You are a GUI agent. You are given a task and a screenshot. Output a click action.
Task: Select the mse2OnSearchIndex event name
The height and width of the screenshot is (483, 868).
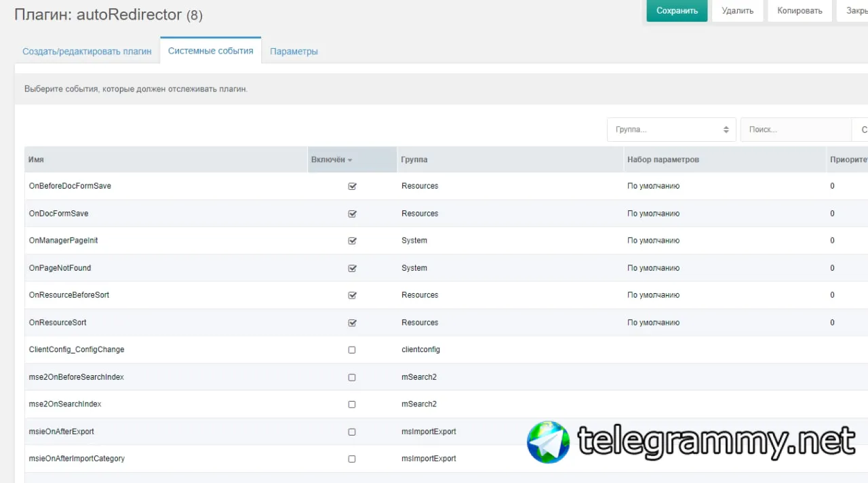pyautogui.click(x=65, y=404)
